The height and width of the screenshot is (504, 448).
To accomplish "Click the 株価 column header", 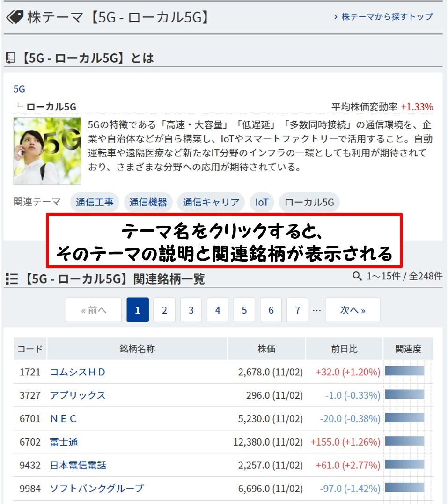I will point(267,349).
